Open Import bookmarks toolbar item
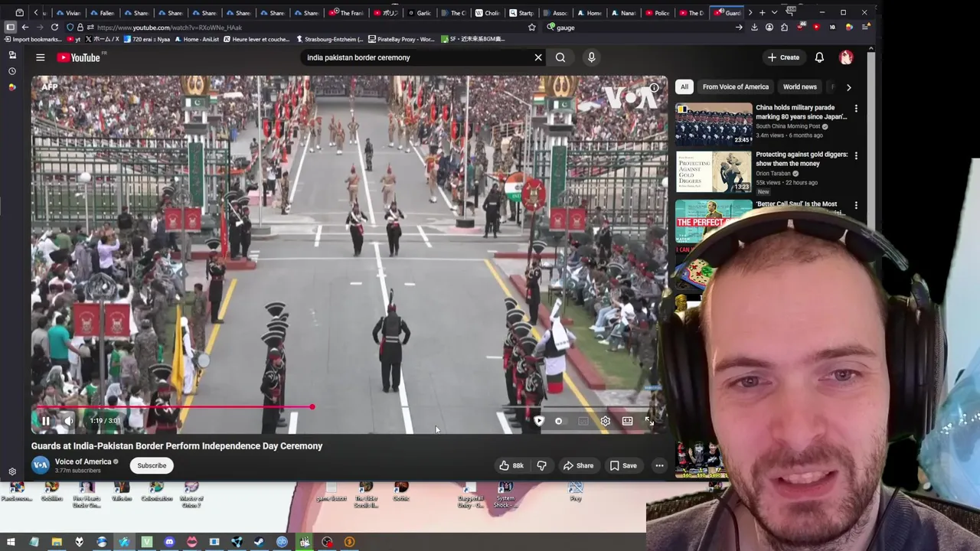This screenshot has width=980, height=551. click(x=32, y=39)
